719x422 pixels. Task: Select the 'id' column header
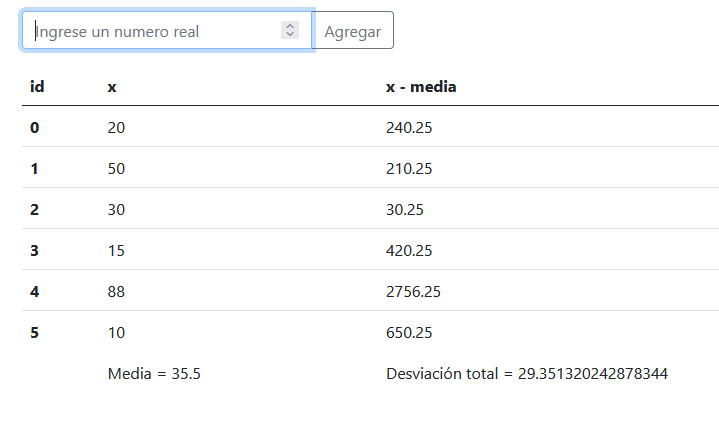37,87
